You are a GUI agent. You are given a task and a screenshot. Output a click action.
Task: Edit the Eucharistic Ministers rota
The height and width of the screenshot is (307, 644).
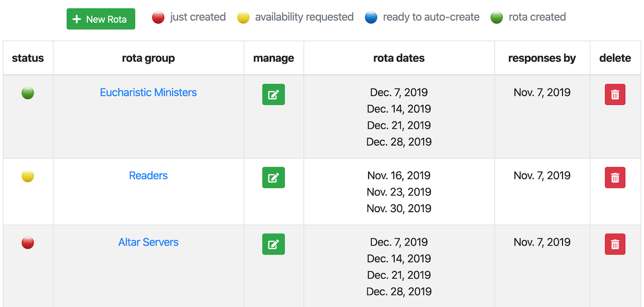tap(273, 94)
